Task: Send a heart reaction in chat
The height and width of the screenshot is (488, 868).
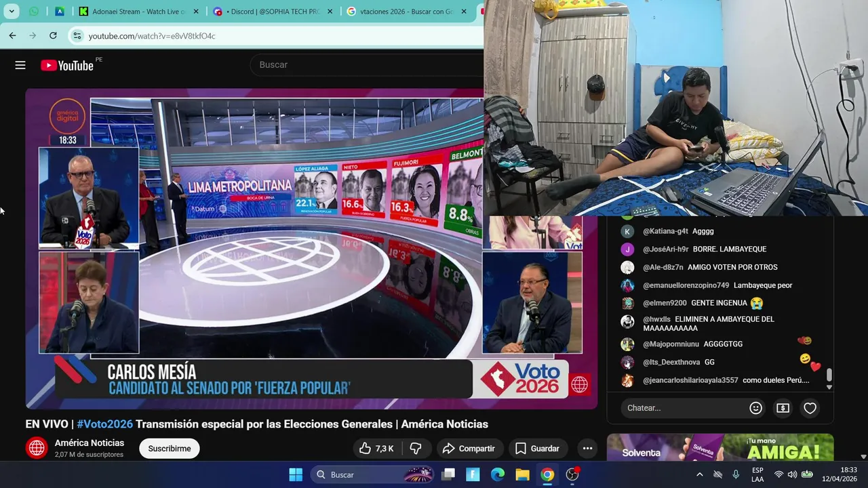Action: coord(810,408)
